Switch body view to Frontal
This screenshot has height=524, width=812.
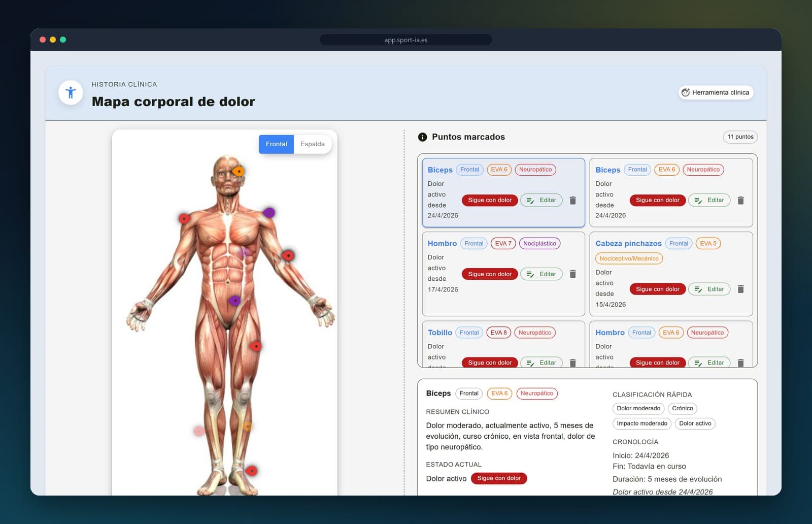(x=276, y=144)
